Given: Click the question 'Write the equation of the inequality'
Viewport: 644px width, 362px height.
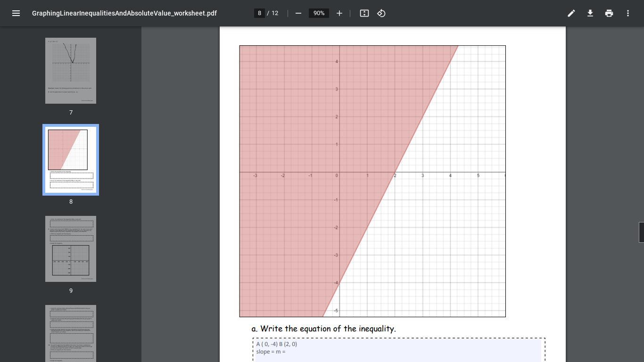Looking at the screenshot, I should coord(323,329).
